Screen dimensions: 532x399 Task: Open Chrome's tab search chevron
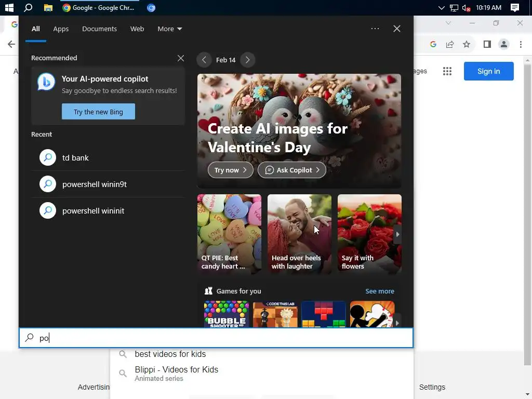[x=448, y=23]
